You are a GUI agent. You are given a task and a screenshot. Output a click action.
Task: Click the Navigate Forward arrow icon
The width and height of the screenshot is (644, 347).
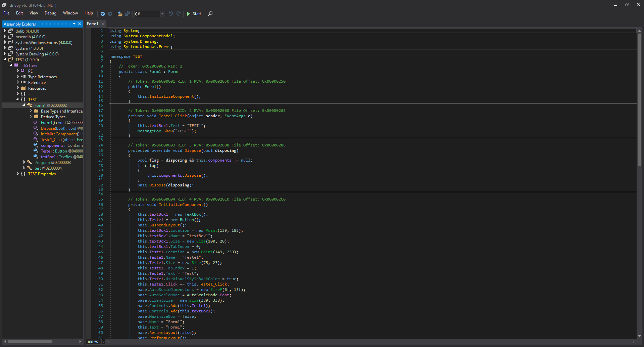click(x=110, y=14)
